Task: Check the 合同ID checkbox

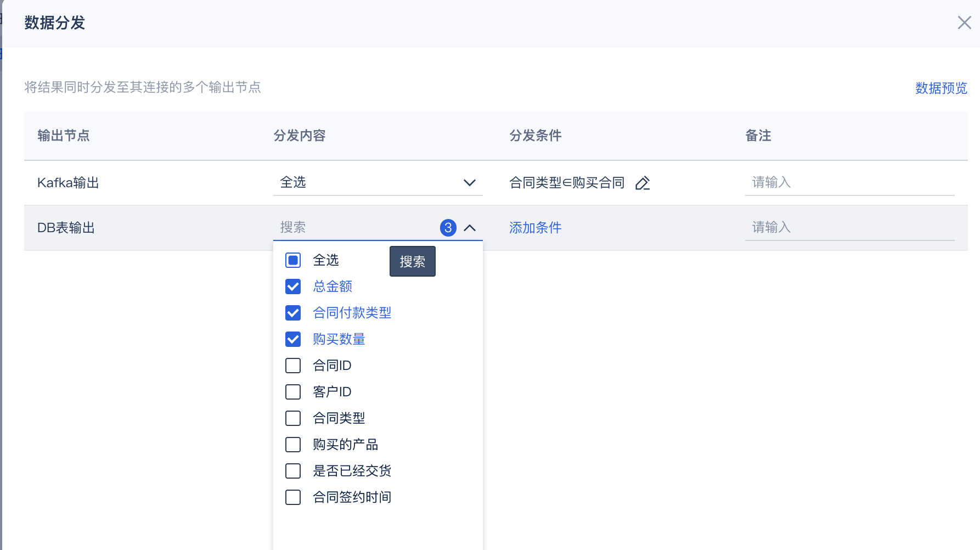Action: point(293,366)
